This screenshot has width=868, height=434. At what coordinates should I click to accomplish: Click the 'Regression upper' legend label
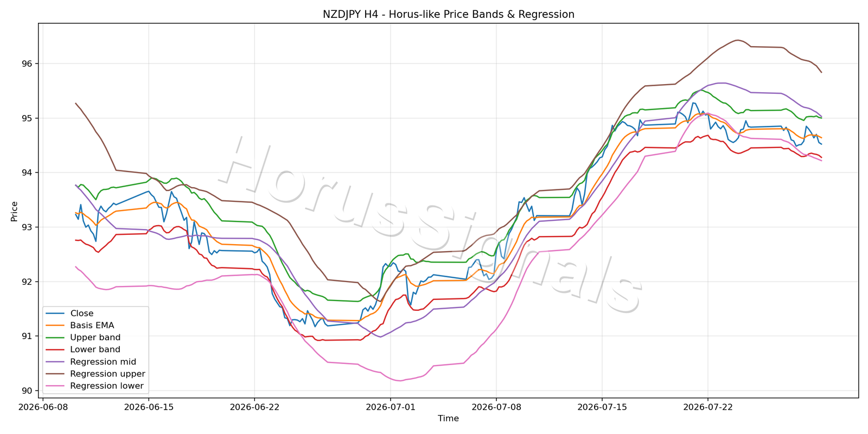point(107,374)
